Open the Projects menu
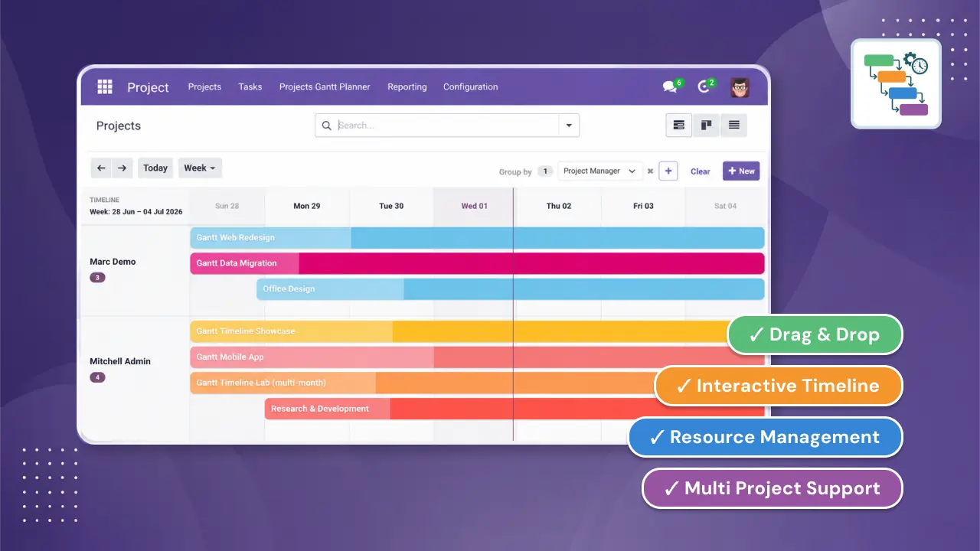This screenshot has width=980, height=551. [204, 86]
